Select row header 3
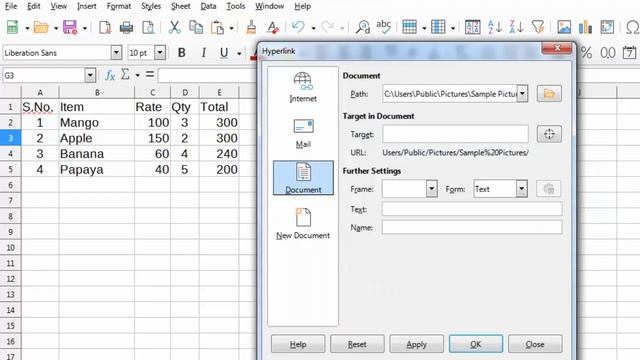This screenshot has height=360, width=640. click(x=10, y=138)
